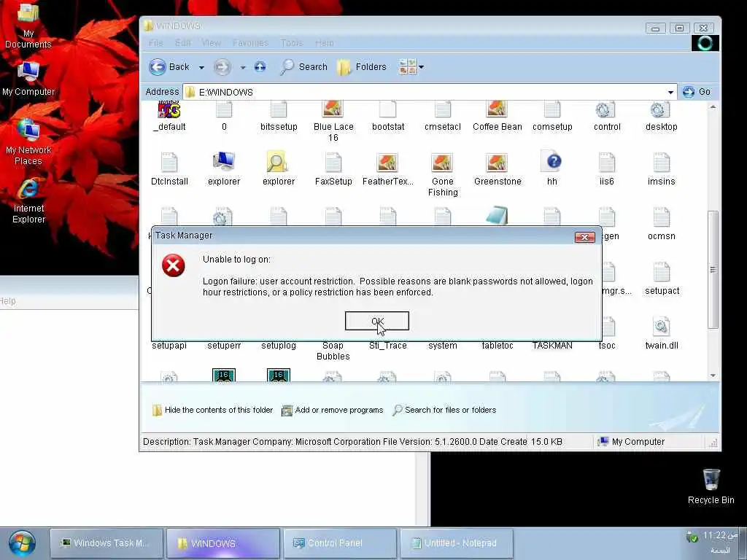The image size is (747, 560).
Task: Select the desktop settings file
Action: coord(661,116)
